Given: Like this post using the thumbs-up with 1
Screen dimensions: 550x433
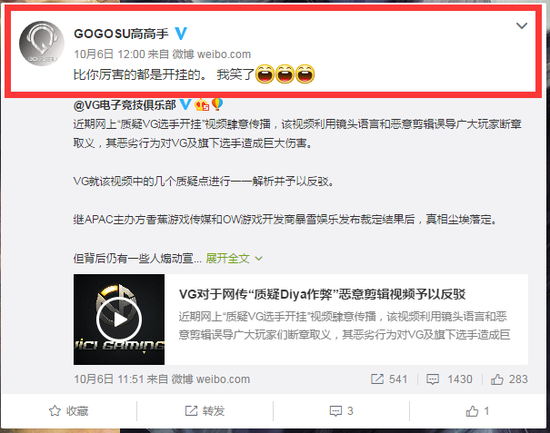Looking at the screenshot, I should (x=477, y=411).
